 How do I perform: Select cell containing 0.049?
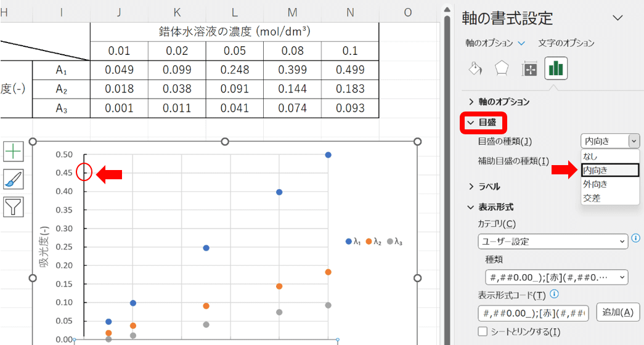pos(119,70)
